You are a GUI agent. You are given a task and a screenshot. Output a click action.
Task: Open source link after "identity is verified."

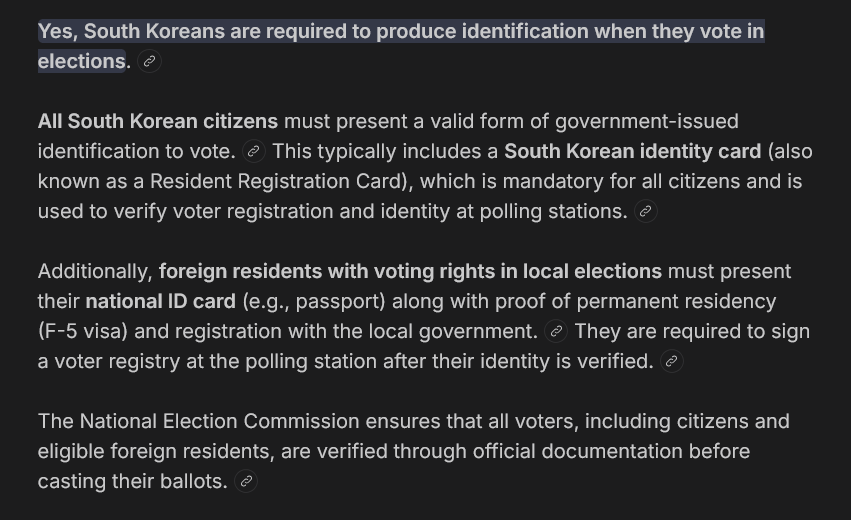click(672, 362)
